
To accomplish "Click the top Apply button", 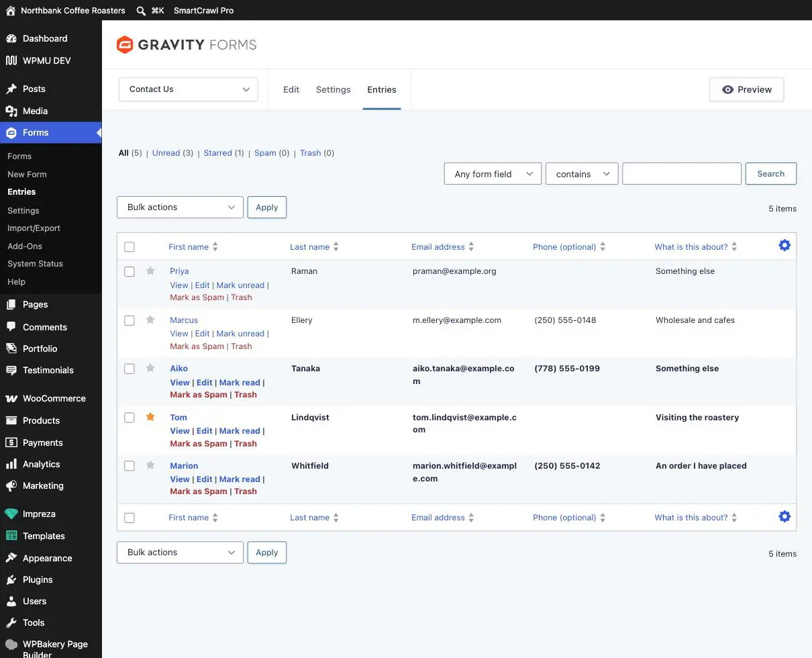I will click(x=267, y=207).
